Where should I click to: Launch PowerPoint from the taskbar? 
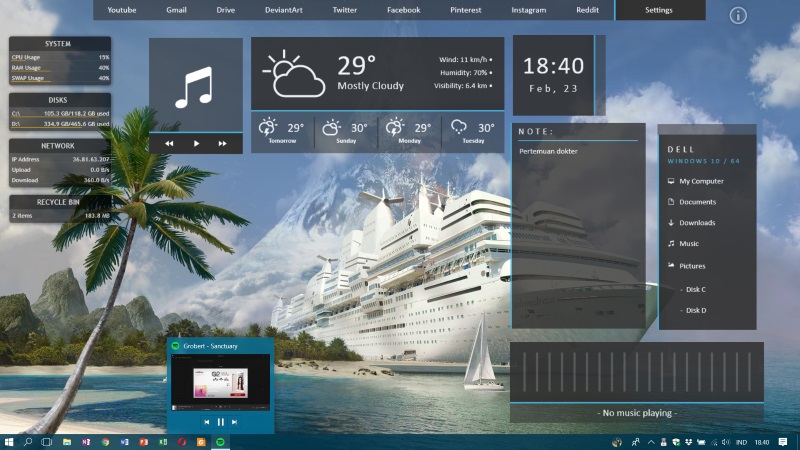point(143,442)
